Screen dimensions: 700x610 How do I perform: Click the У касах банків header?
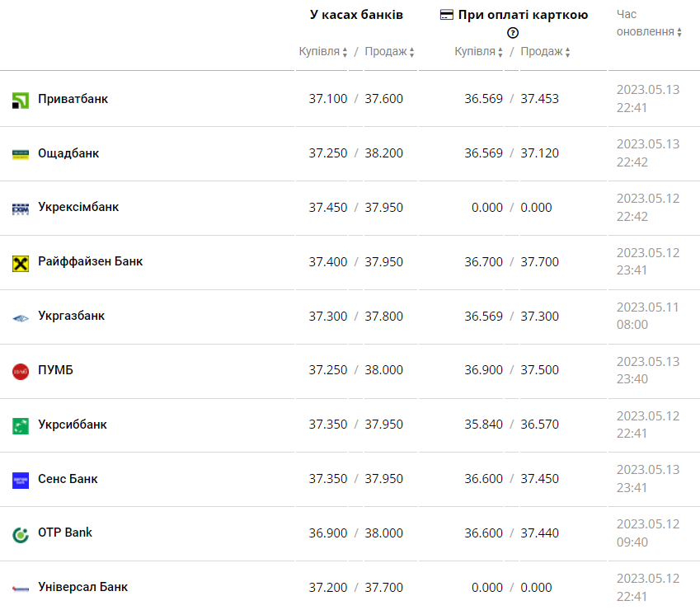356,15
